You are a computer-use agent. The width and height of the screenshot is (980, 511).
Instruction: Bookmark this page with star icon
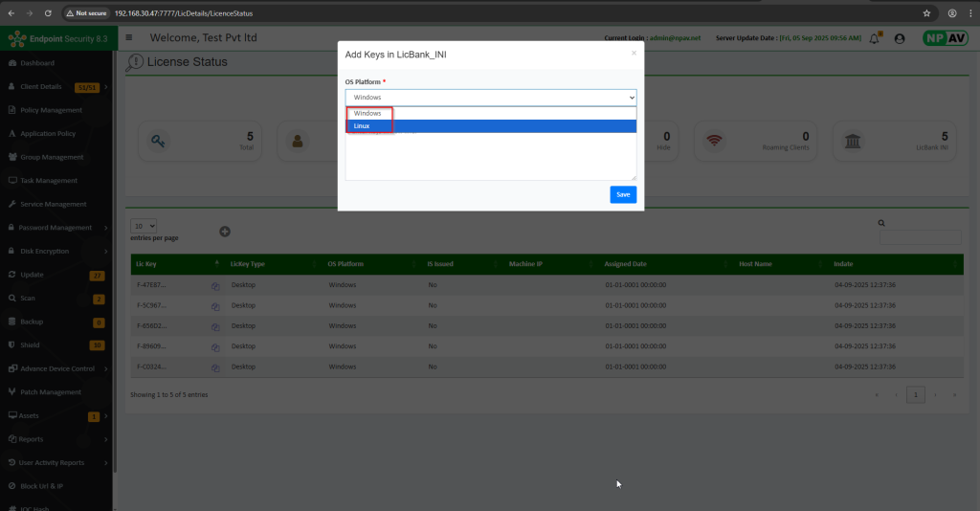926,13
